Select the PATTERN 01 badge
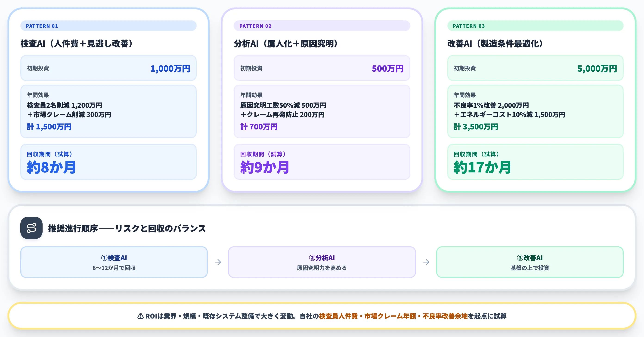 108,26
